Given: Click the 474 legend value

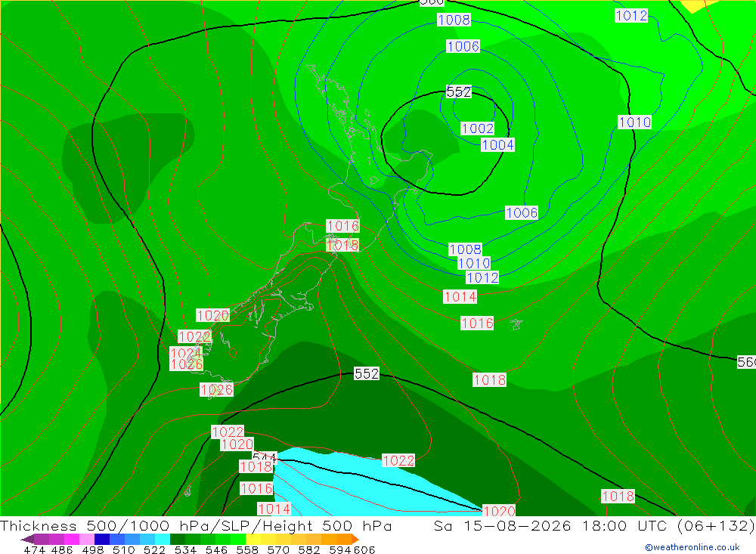Looking at the screenshot, I should [34, 549].
